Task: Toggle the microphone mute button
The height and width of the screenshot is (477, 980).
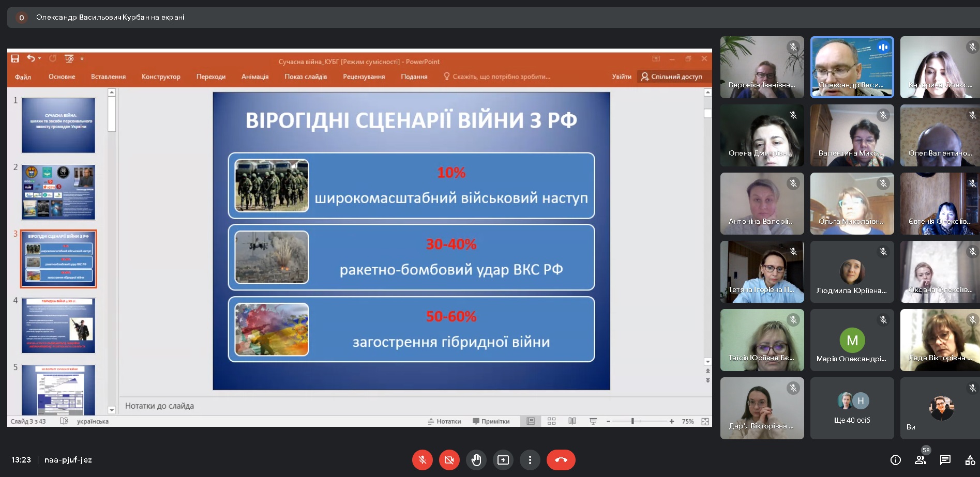Action: click(423, 460)
